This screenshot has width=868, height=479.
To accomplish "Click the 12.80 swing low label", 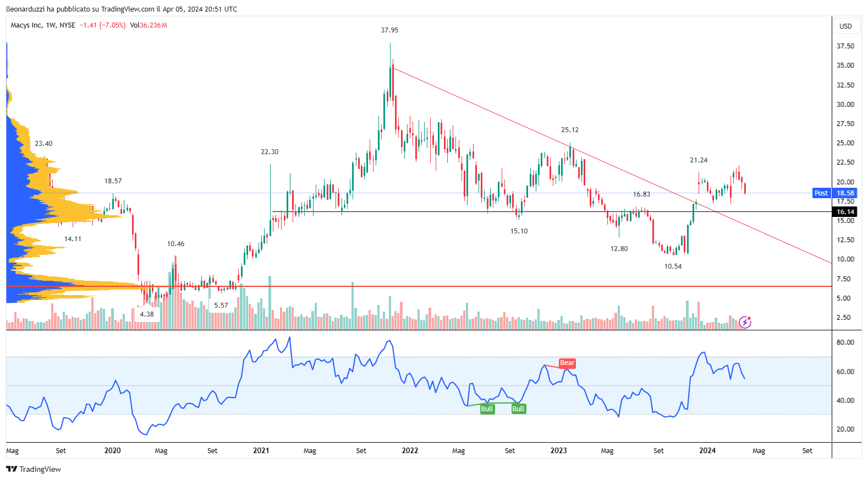I will click(619, 249).
